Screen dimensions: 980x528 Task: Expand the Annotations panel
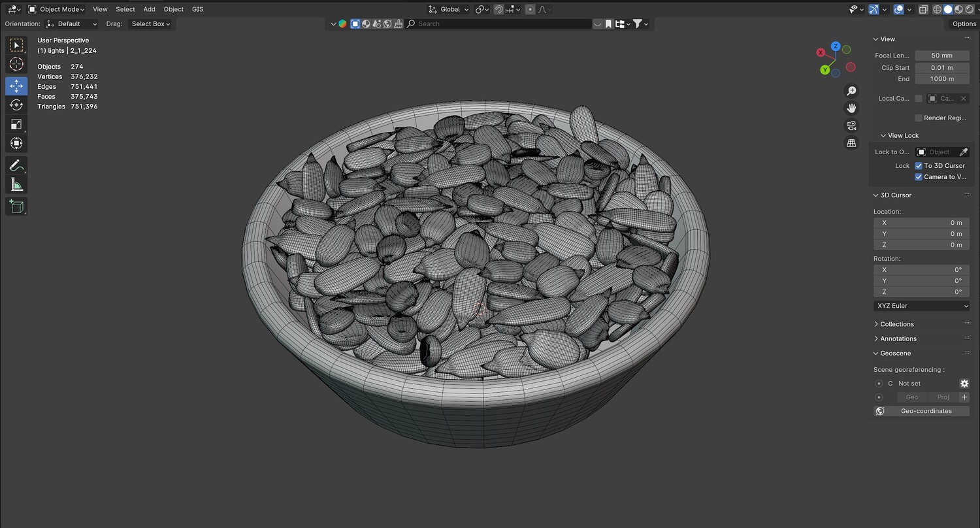tap(898, 338)
